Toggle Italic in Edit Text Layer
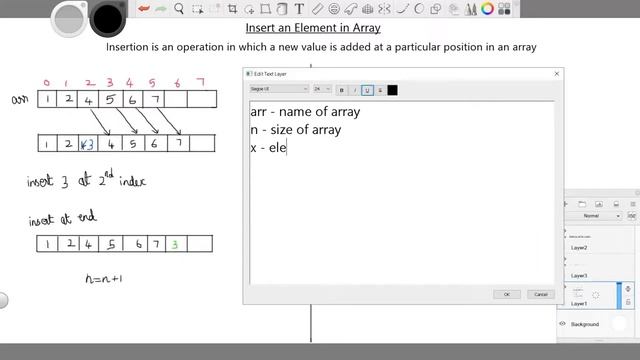640x360 pixels. pos(355,90)
